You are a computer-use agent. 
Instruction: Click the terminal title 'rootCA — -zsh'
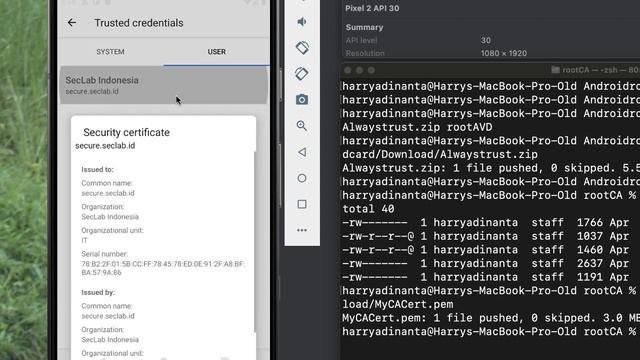click(x=590, y=70)
